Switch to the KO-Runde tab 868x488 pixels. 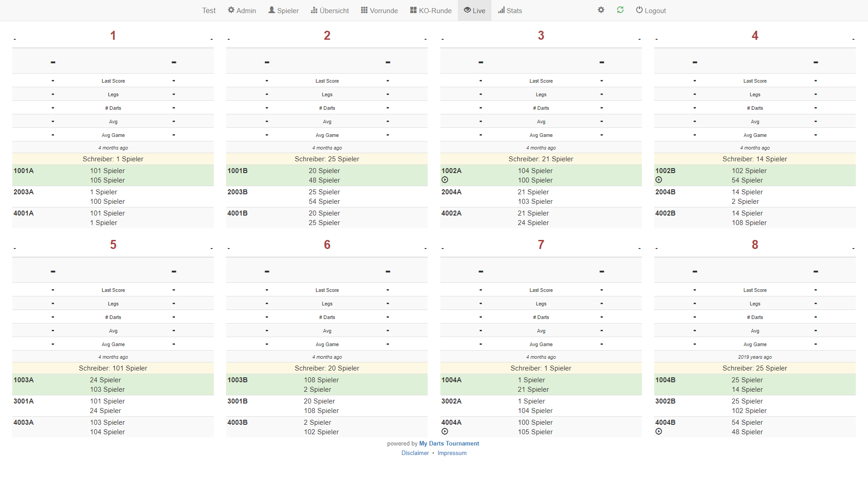[x=431, y=10]
